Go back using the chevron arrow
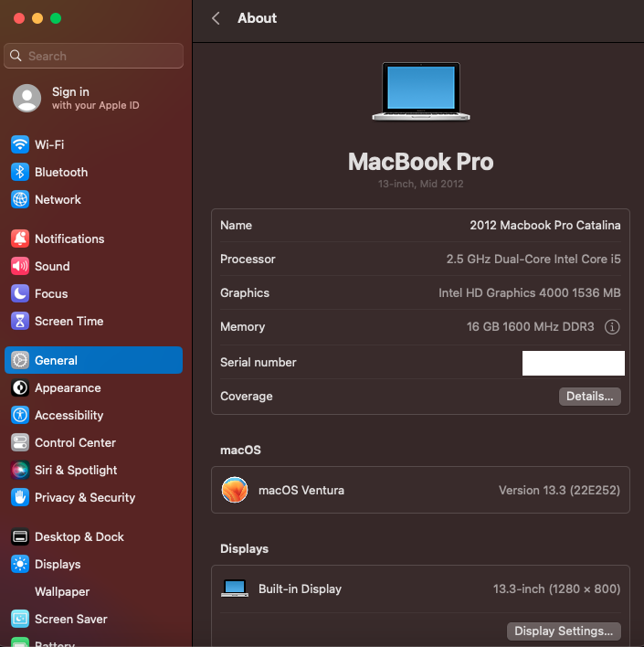 click(216, 18)
